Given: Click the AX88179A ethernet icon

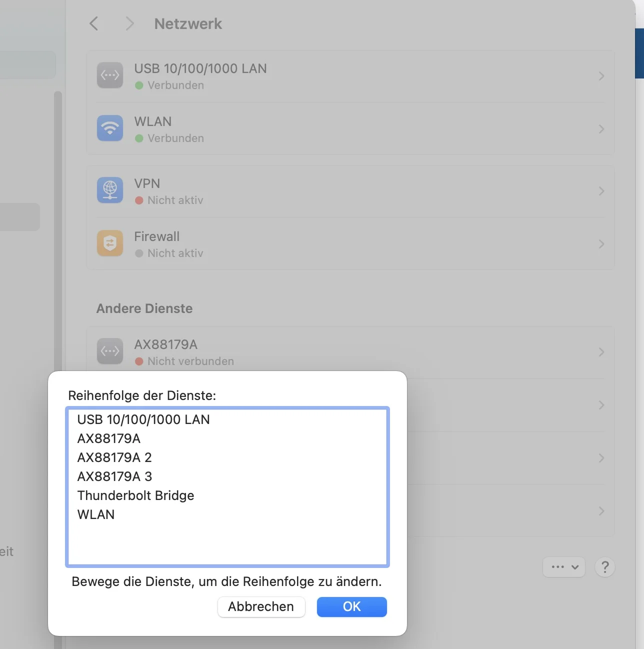Looking at the screenshot, I should pyautogui.click(x=110, y=351).
